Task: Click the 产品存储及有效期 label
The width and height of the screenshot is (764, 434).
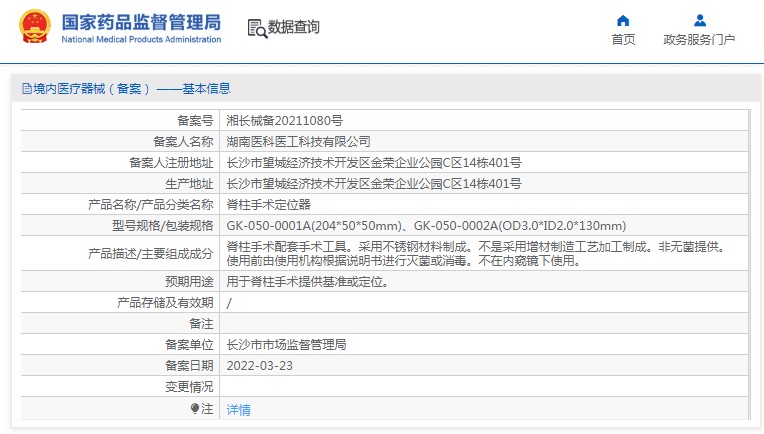Action: pyautogui.click(x=165, y=302)
